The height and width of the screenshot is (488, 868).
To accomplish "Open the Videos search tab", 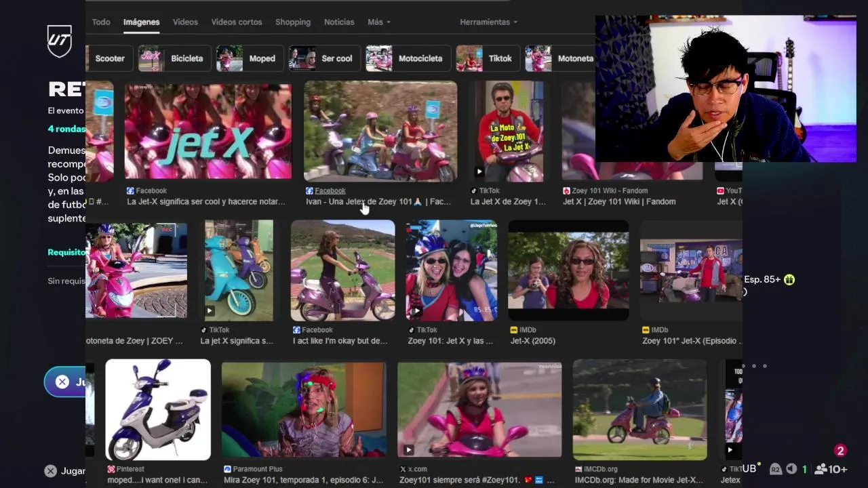I will 185,22.
